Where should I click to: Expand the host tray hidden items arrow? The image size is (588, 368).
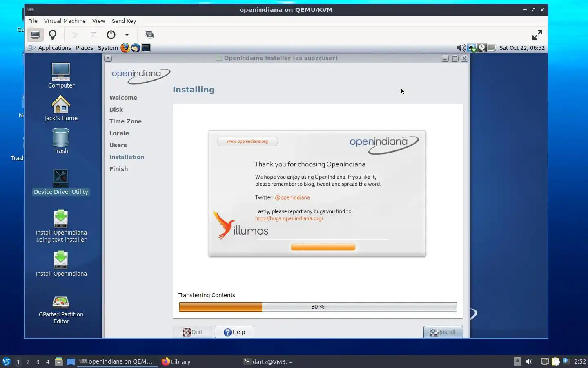pyautogui.click(x=517, y=361)
